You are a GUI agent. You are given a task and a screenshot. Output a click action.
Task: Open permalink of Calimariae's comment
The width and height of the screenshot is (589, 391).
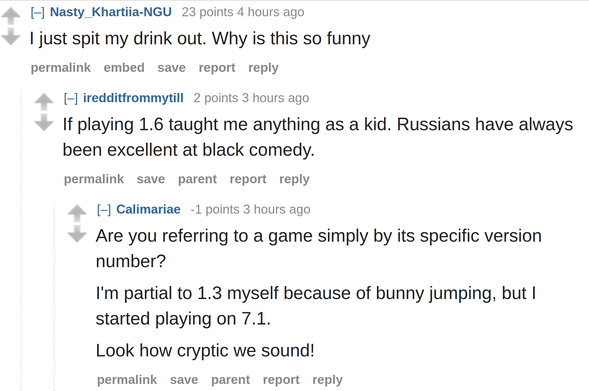pyautogui.click(x=127, y=380)
